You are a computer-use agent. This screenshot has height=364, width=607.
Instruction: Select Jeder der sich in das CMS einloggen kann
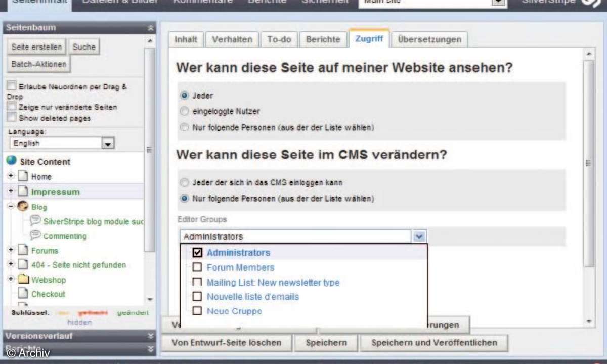185,183
